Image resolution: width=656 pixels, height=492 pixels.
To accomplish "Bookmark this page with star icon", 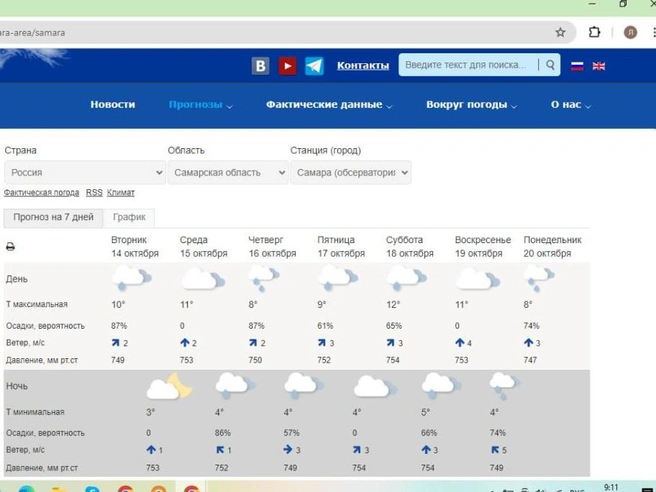I will (560, 32).
